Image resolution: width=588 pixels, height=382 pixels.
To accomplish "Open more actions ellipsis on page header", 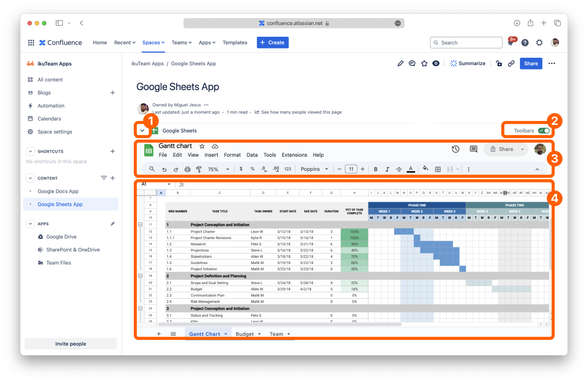I will pos(552,63).
